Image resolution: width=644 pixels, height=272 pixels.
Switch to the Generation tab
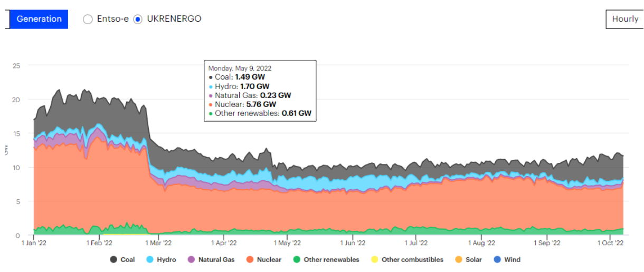(39, 19)
